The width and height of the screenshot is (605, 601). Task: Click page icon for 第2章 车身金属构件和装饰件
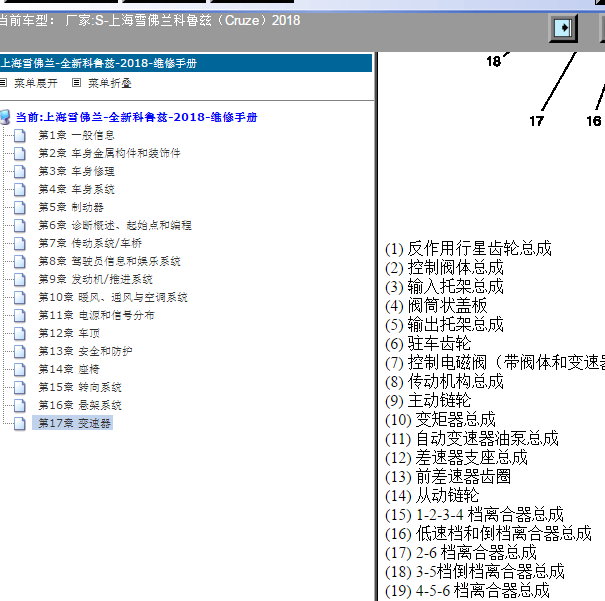(x=20, y=154)
